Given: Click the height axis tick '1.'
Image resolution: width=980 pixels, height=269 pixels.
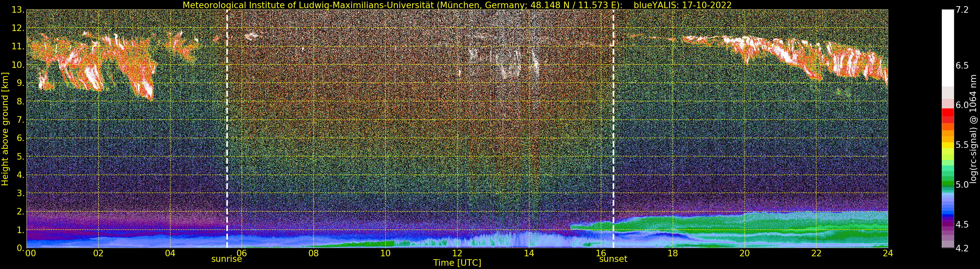Looking at the screenshot, I should click(21, 230).
